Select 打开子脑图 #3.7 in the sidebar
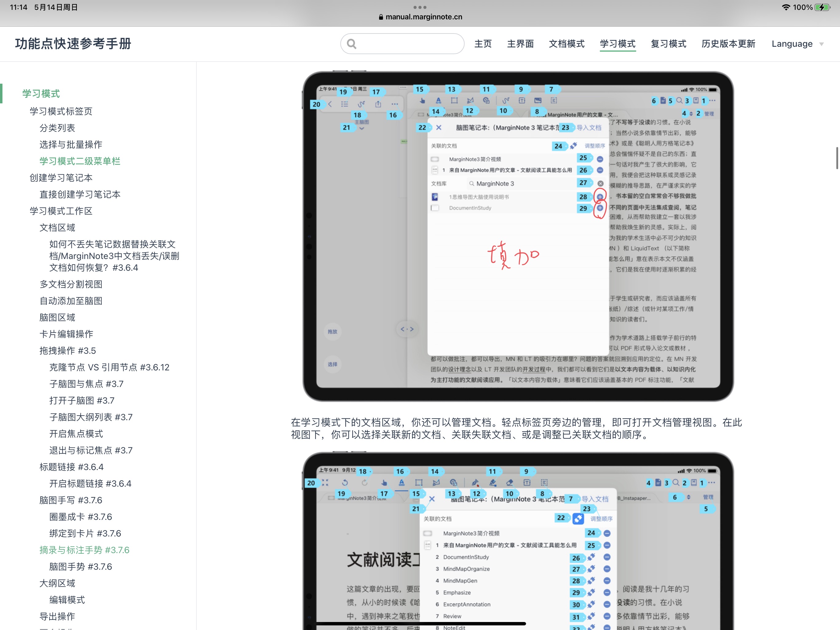The width and height of the screenshot is (840, 630). click(x=82, y=401)
